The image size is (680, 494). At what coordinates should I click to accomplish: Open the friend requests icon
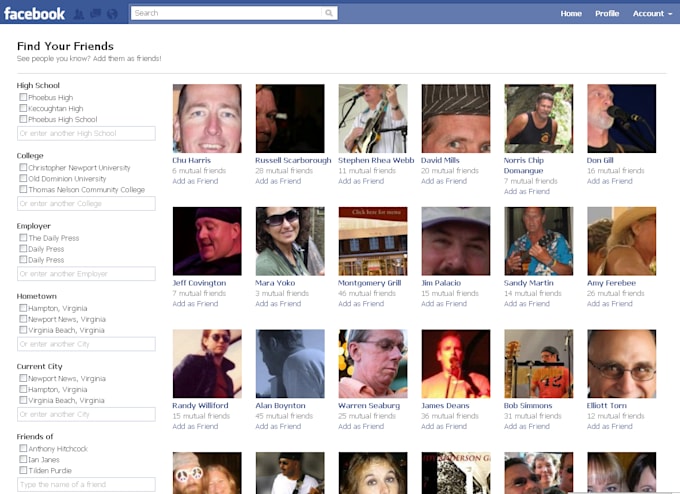pyautogui.click(x=79, y=14)
